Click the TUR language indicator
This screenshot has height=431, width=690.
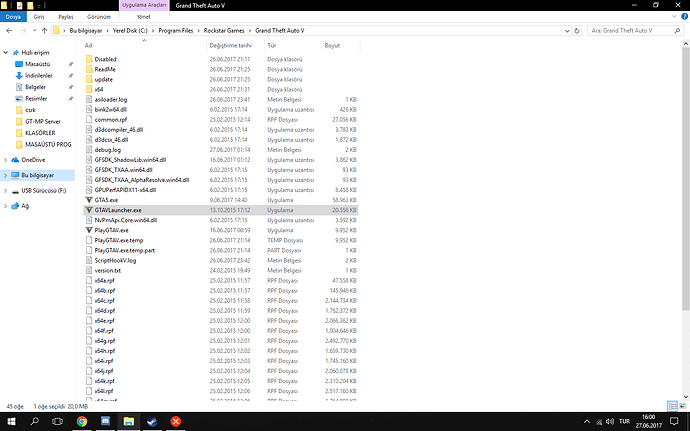coord(624,422)
